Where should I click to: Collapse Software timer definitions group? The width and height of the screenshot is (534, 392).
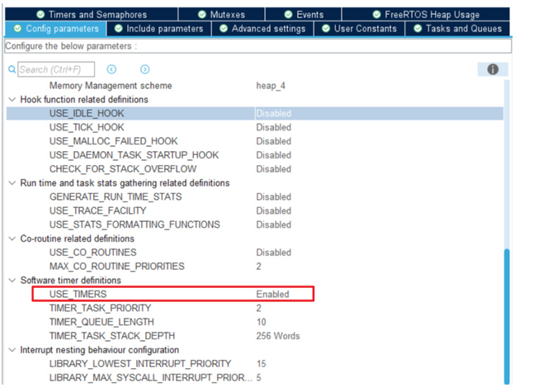click(12, 281)
